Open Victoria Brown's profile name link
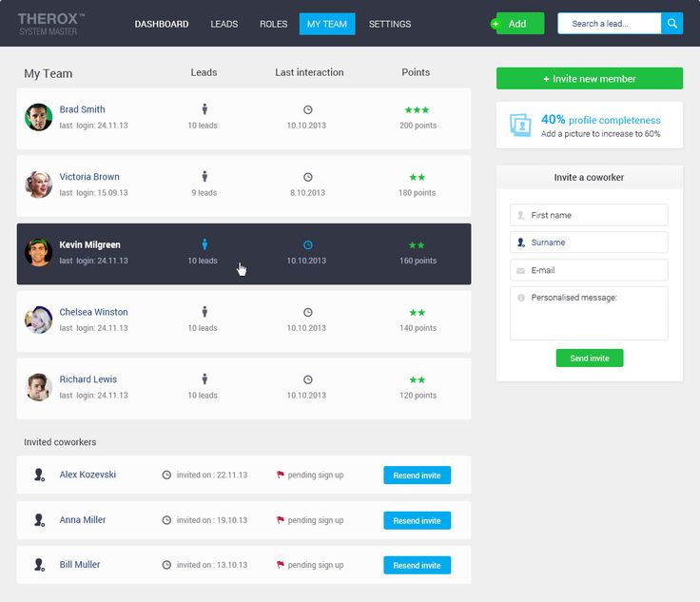 click(x=89, y=177)
